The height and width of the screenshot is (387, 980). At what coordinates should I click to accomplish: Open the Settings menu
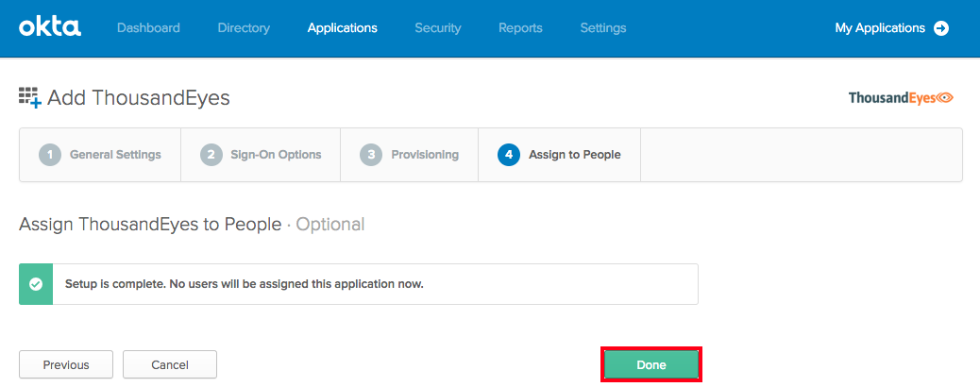[603, 28]
